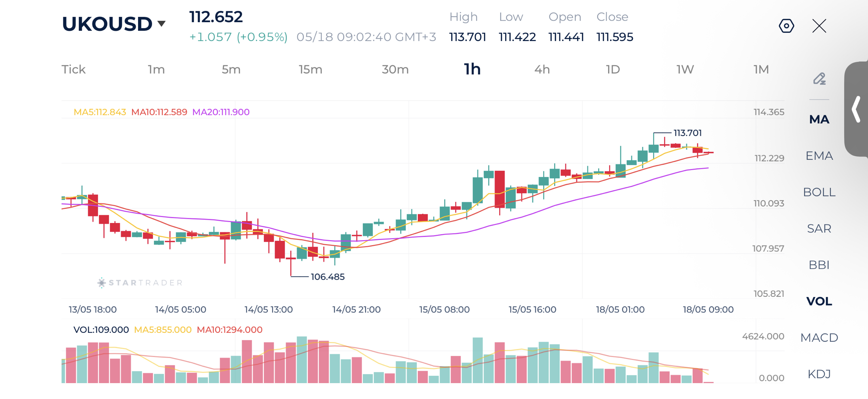This screenshot has height=399, width=868.
Task: Click the UKOUSD symbol name
Action: [x=107, y=24]
